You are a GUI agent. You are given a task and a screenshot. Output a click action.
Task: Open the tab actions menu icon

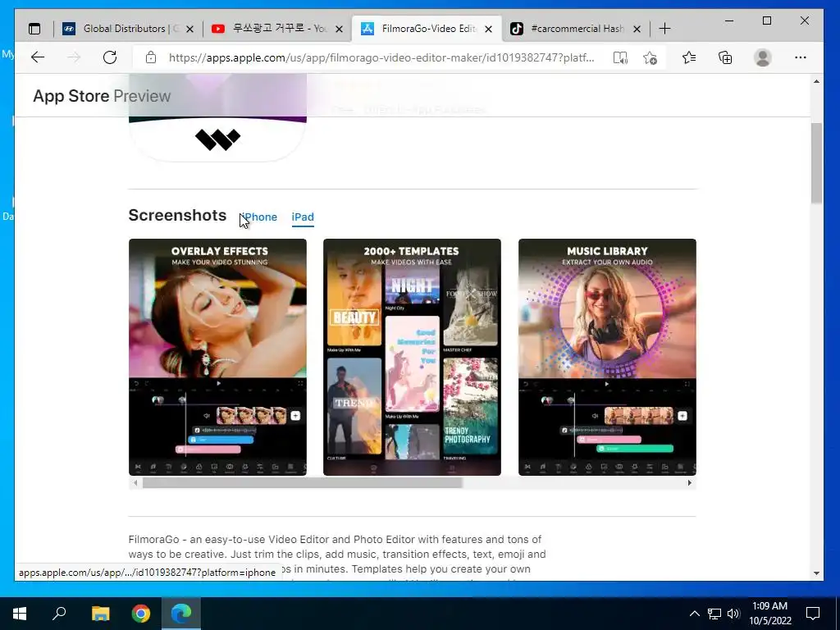click(x=34, y=29)
